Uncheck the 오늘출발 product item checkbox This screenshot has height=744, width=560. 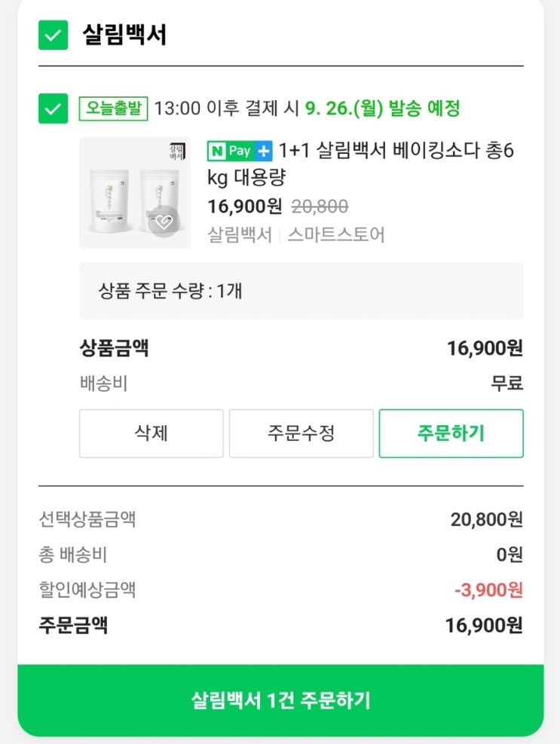click(54, 109)
